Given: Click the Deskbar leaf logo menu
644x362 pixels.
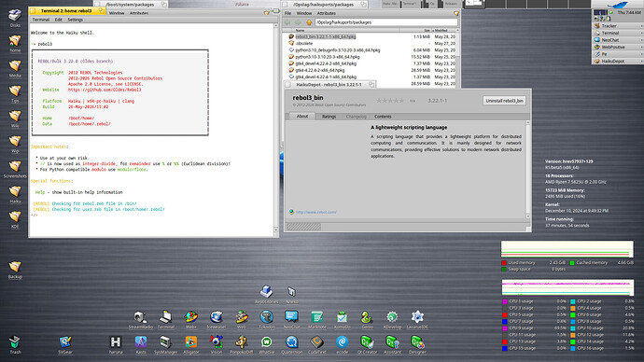Looking at the screenshot, I should [617, 5].
